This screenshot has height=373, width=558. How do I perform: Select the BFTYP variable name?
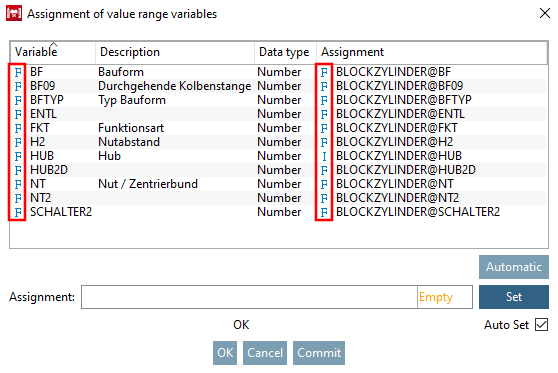[x=47, y=100]
